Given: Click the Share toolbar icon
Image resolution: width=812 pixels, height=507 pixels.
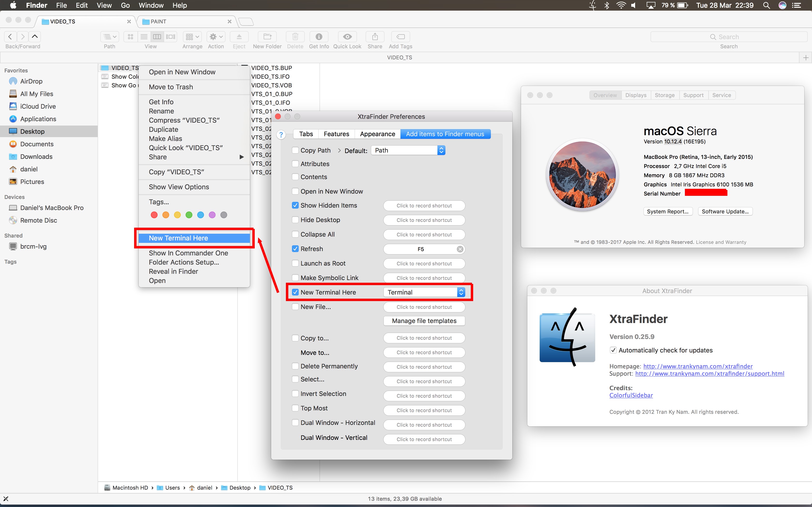Looking at the screenshot, I should tap(375, 36).
